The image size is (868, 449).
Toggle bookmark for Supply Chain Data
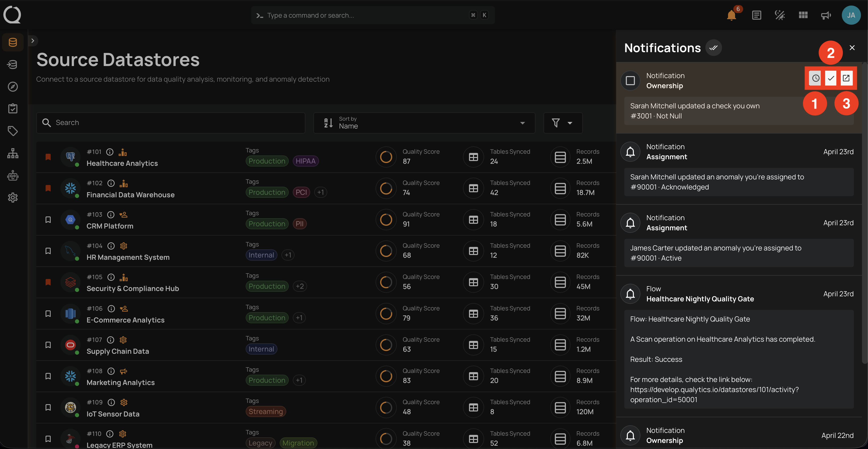click(48, 345)
